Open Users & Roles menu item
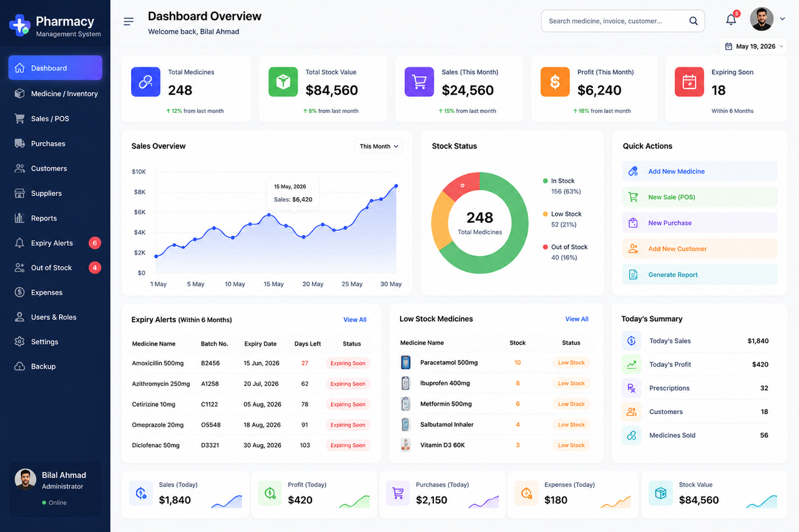The height and width of the screenshot is (532, 799). click(55, 317)
